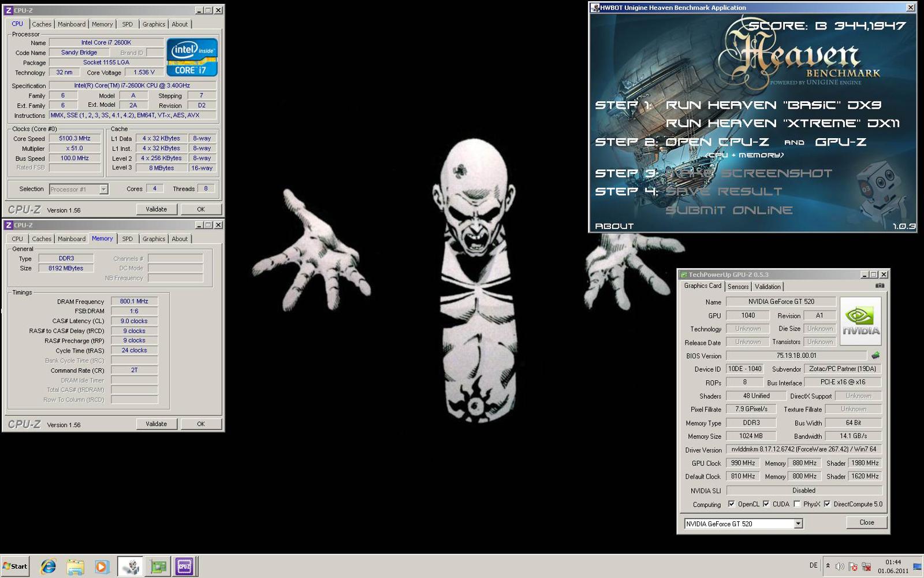
Task: Click the NVIDIA logo in GPU-Z
Action: 860,321
